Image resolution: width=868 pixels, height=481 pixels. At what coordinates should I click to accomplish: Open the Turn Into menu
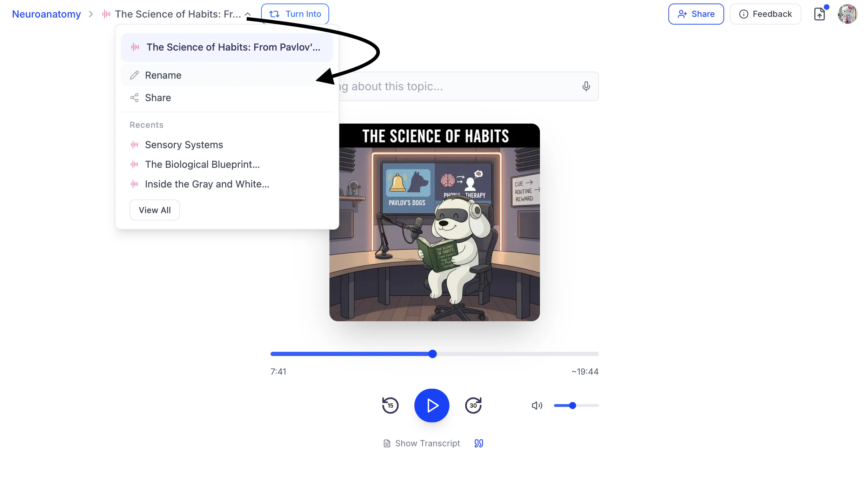295,14
